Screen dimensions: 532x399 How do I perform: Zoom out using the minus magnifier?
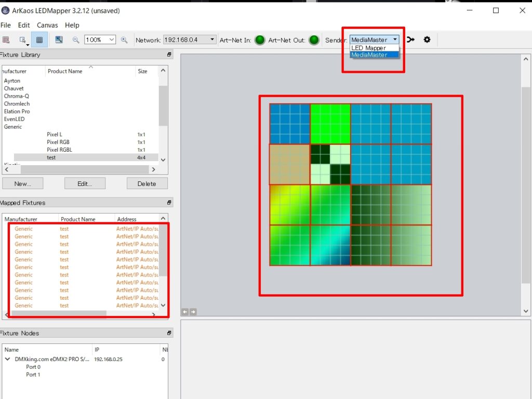[x=76, y=39]
